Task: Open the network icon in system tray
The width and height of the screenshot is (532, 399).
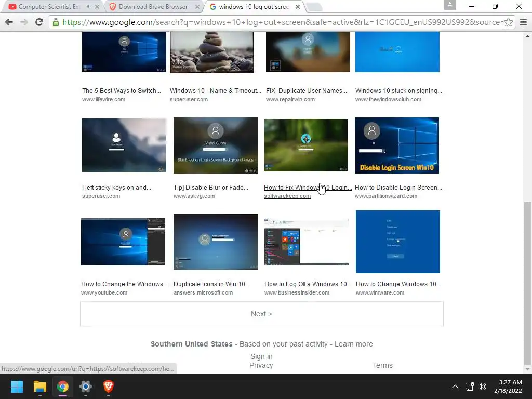Action: click(469, 387)
